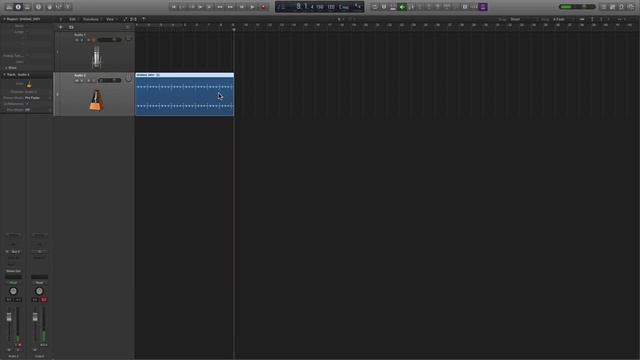Adjust the master volume slider
This screenshot has width=640, height=360.
[x=577, y=7]
